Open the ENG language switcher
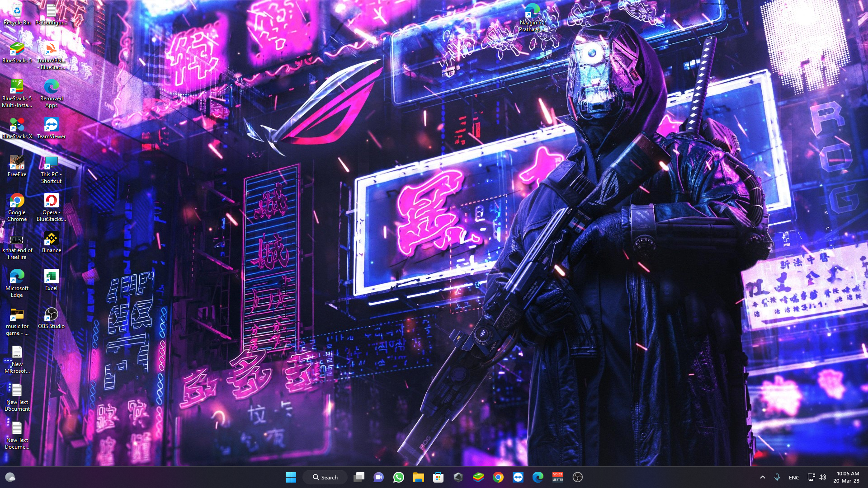Viewport: 868px width, 488px height. (794, 478)
